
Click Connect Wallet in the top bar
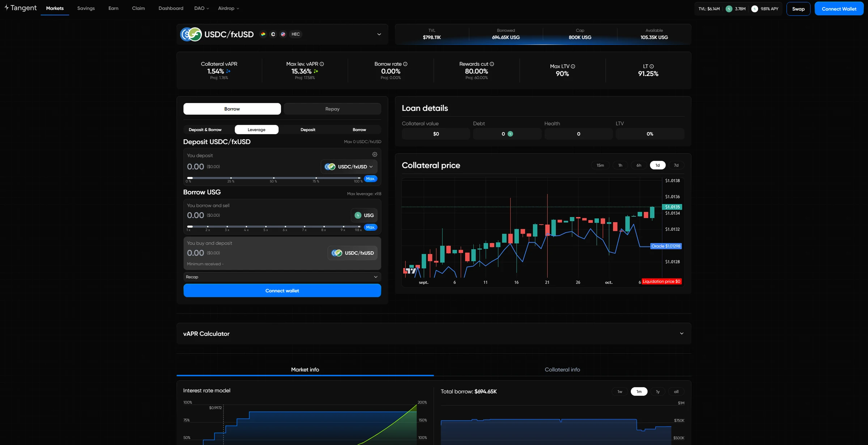(x=839, y=9)
